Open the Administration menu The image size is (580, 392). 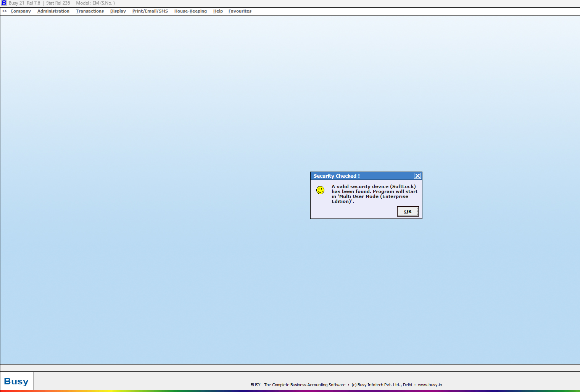click(x=53, y=11)
